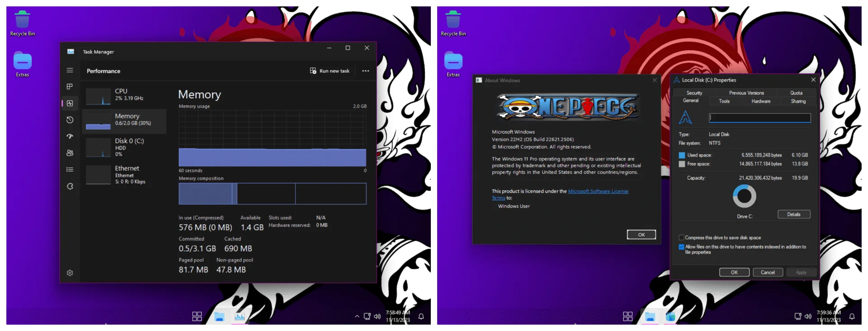The height and width of the screenshot is (331, 868).
Task: Open Processes page icon in Task Manager
Action: [70, 86]
